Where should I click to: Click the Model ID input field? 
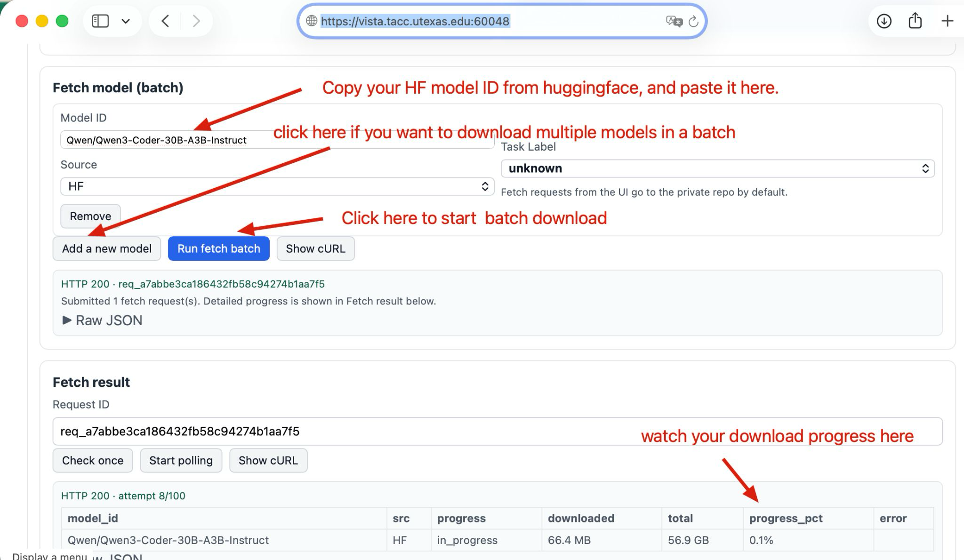pos(160,140)
